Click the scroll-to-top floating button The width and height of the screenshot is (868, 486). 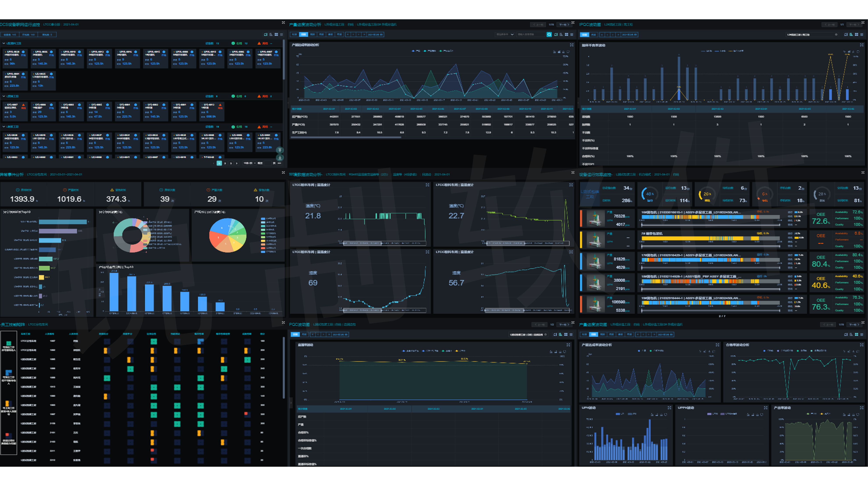coord(280,150)
